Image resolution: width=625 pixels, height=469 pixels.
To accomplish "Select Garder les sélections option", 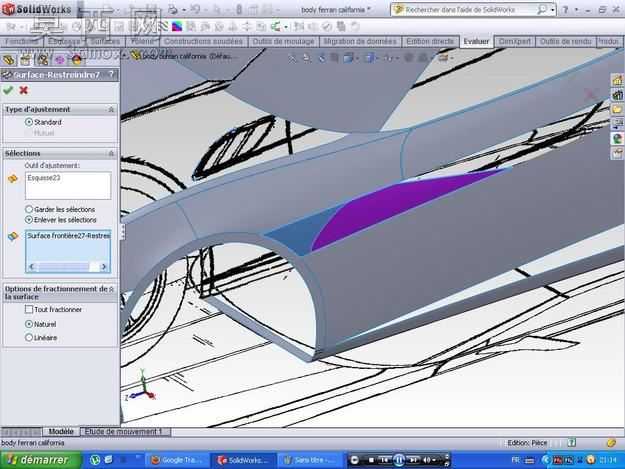I will coord(29,209).
